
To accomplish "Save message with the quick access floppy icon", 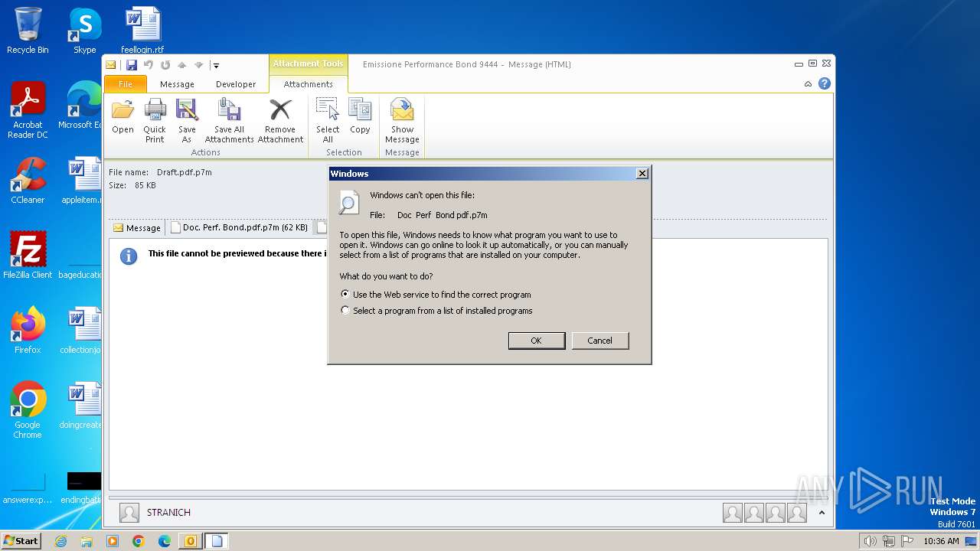I will 132,65.
